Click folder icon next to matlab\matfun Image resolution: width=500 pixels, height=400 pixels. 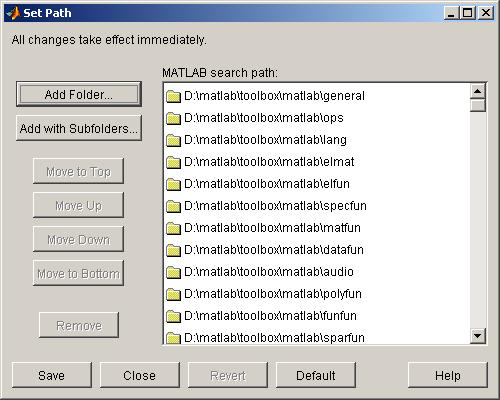[x=173, y=228]
